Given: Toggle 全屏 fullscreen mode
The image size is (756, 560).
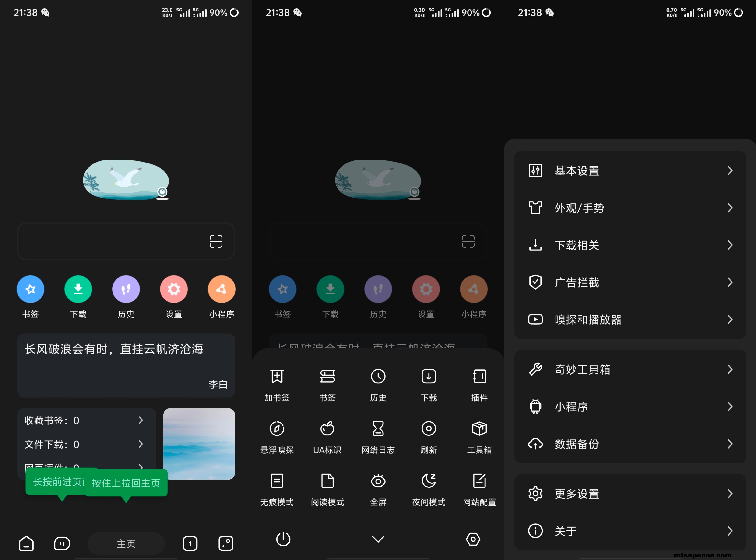Looking at the screenshot, I should (x=378, y=481).
